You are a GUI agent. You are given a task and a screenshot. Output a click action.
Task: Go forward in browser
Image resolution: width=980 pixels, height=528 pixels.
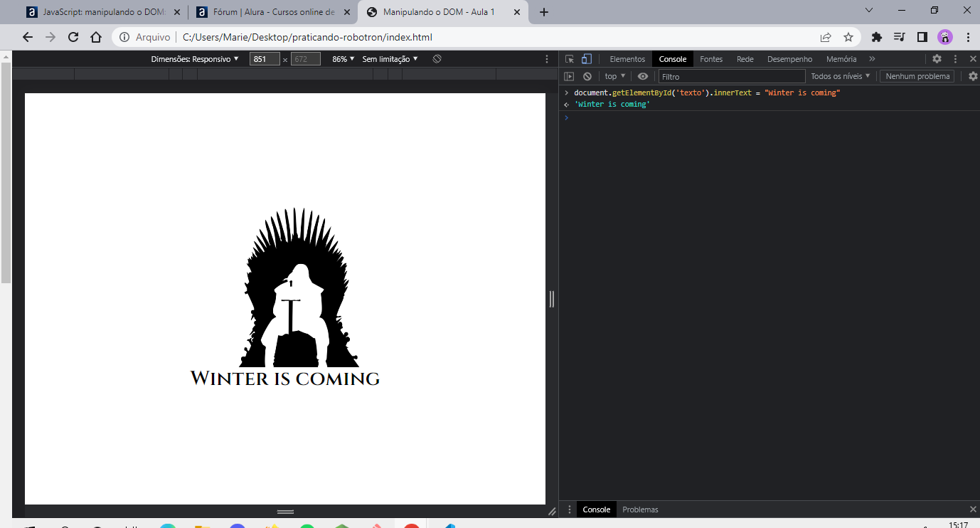point(50,37)
